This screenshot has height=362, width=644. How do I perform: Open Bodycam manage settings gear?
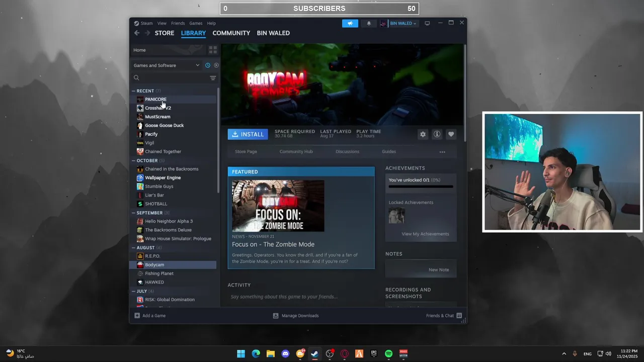tap(423, 134)
